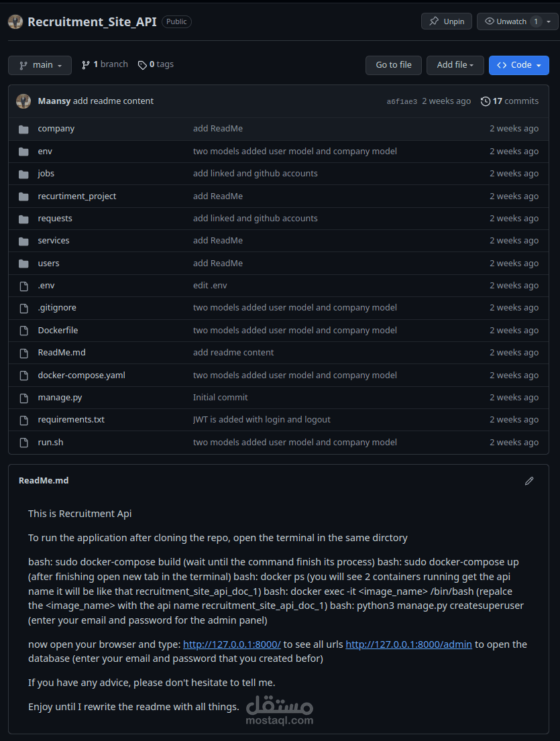Image resolution: width=560 pixels, height=741 pixels.
Task: Expand the Add file dropdown
Action: tap(455, 65)
